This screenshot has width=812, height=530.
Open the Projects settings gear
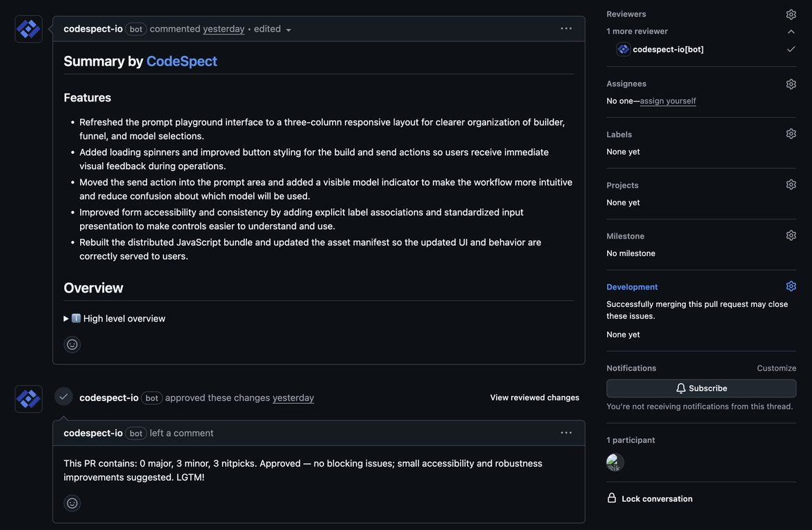(791, 185)
